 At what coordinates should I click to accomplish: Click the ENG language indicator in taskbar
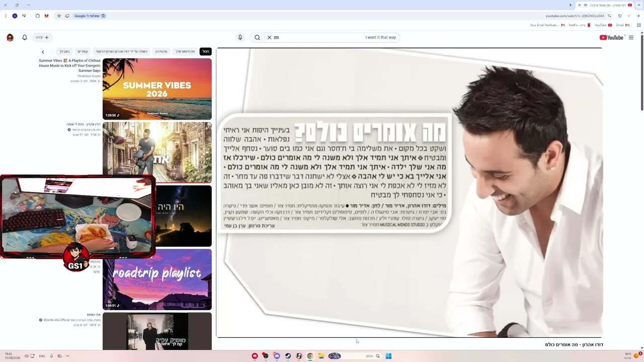point(42,356)
